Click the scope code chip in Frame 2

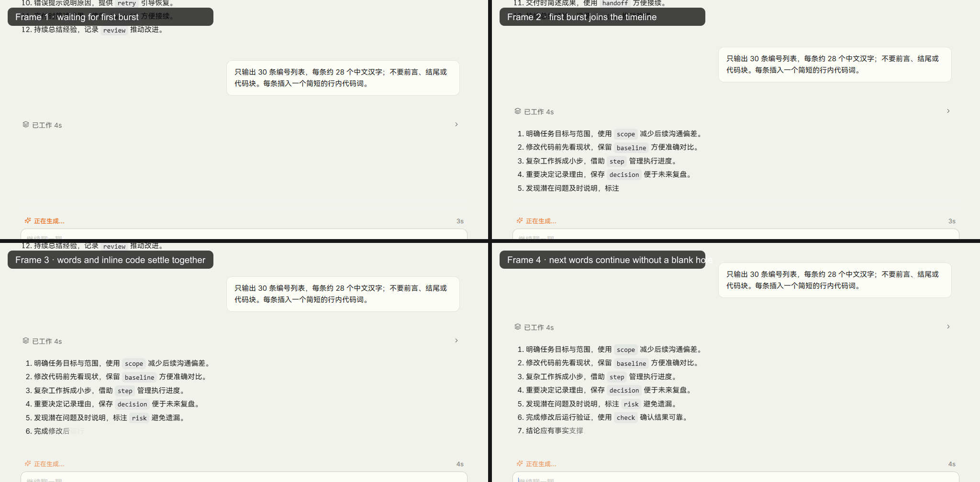tap(626, 134)
